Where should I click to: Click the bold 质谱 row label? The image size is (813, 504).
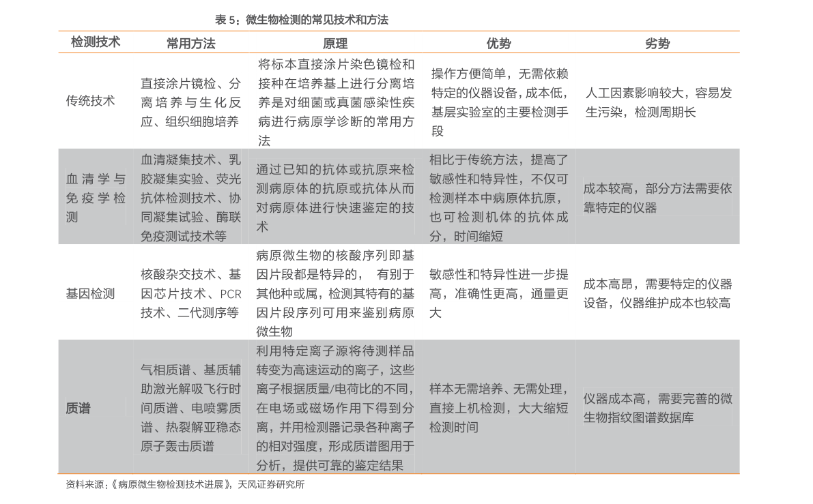coord(79,408)
